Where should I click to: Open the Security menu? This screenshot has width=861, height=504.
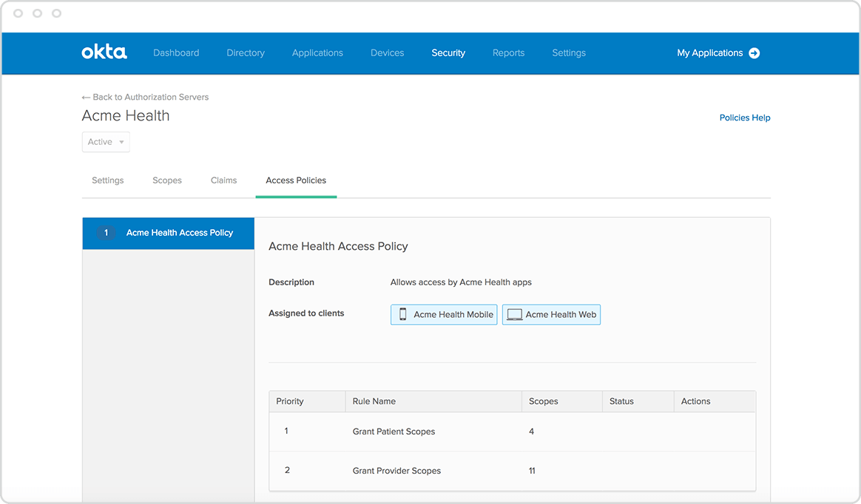[448, 53]
